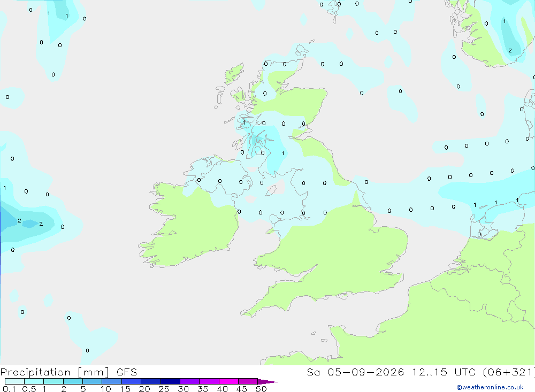Viewport: 535px width, 392px height.
Task: Click the 'Precipitation [mm]' title text
Action: [x=55, y=372]
